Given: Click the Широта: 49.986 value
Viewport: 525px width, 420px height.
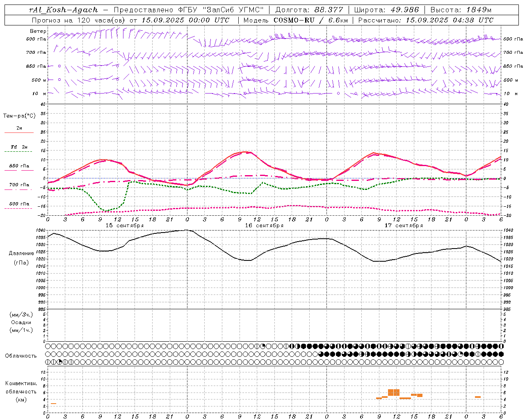Looking at the screenshot, I should [x=386, y=10].
